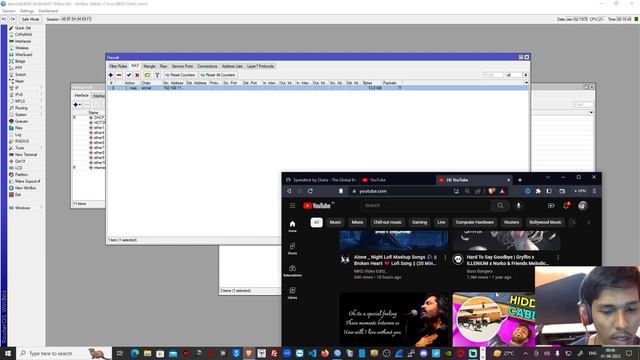
Task: Switch to Connections tab in Firewall
Action: [x=207, y=66]
